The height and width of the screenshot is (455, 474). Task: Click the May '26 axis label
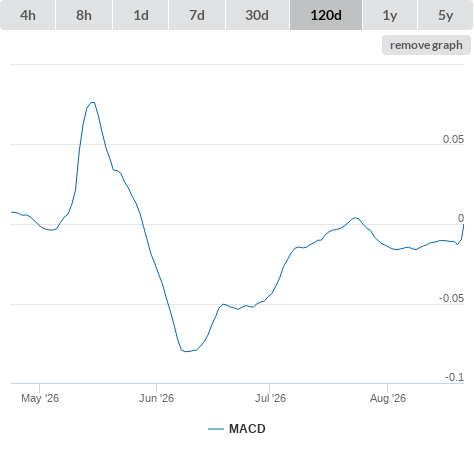tap(40, 398)
